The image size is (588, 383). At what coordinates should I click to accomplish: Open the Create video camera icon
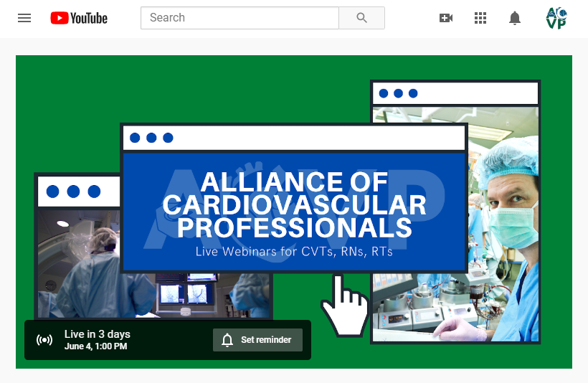click(x=446, y=18)
